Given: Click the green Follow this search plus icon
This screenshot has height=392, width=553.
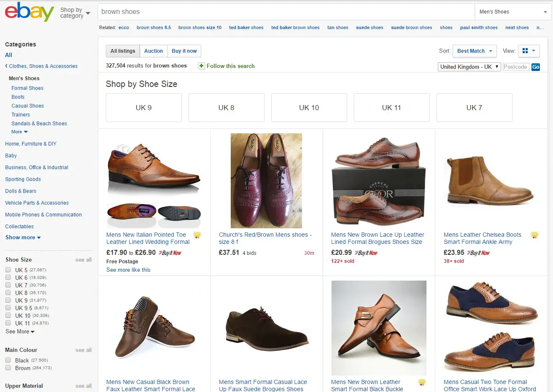Looking at the screenshot, I should coord(201,66).
